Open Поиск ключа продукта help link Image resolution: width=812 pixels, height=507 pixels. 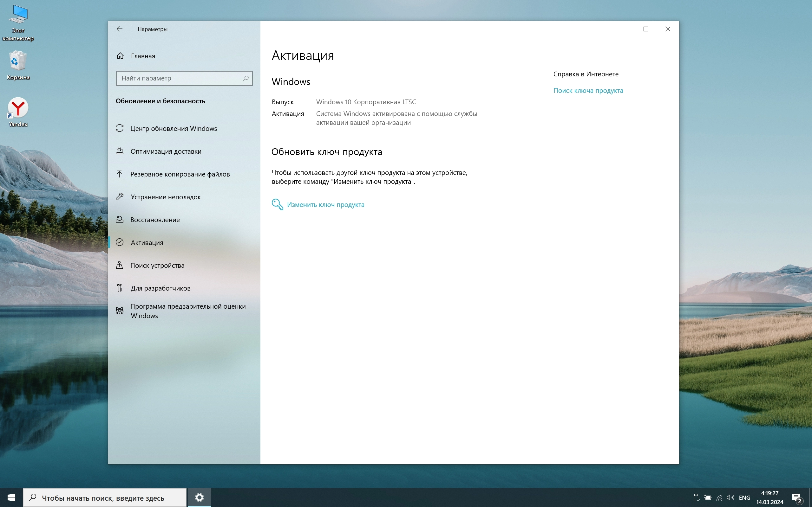pyautogui.click(x=588, y=91)
